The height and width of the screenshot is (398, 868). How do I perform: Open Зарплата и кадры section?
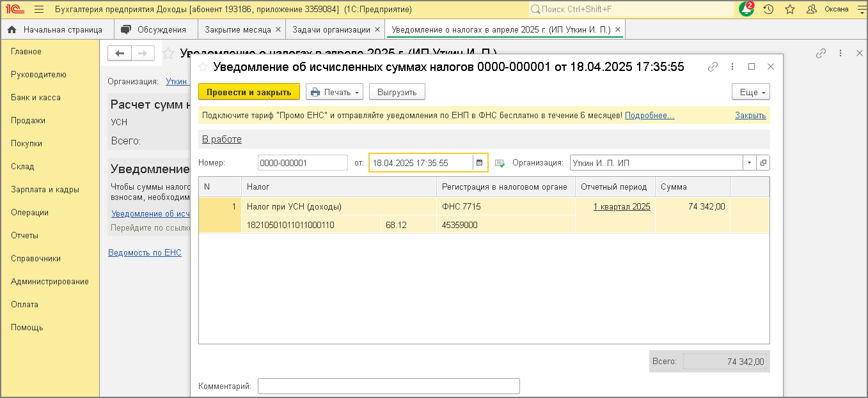click(x=45, y=190)
